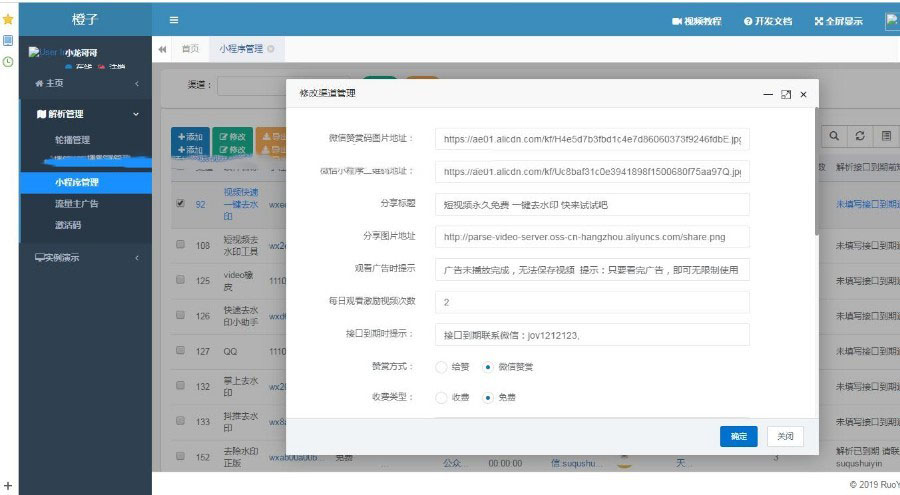Click the 快速去水印小助手 cell in row 126
Screen dimensions: 900x495
241,316
